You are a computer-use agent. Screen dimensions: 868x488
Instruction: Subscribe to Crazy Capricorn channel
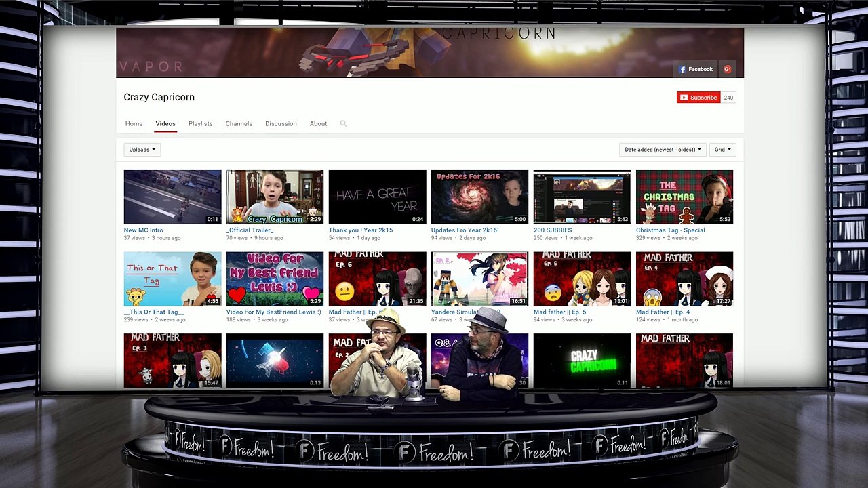(x=698, y=98)
